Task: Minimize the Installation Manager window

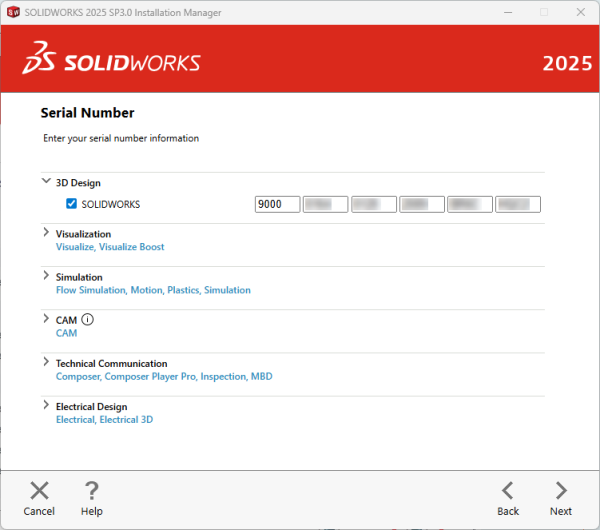Action: click(x=508, y=12)
